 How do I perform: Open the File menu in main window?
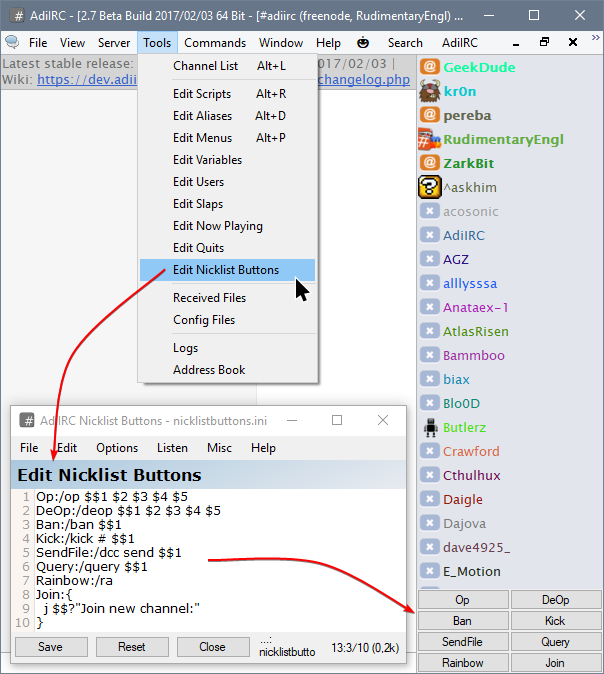pyautogui.click(x=38, y=43)
